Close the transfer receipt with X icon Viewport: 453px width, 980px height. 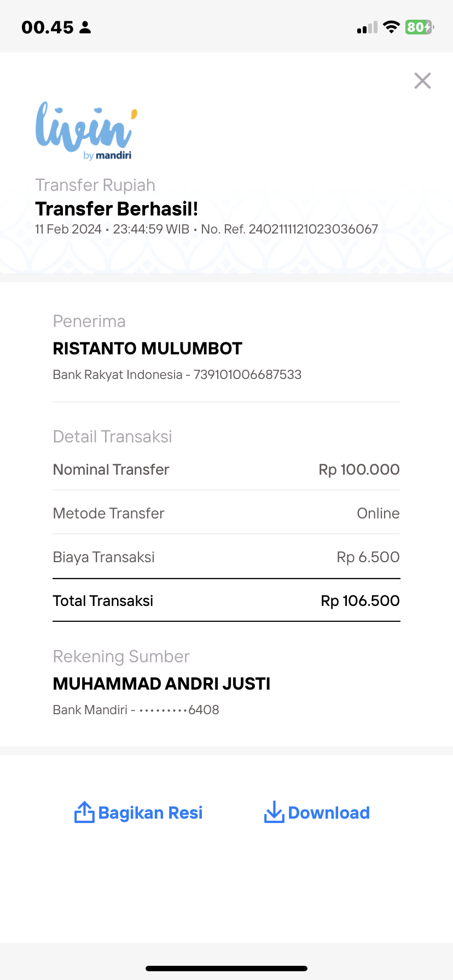(x=422, y=81)
